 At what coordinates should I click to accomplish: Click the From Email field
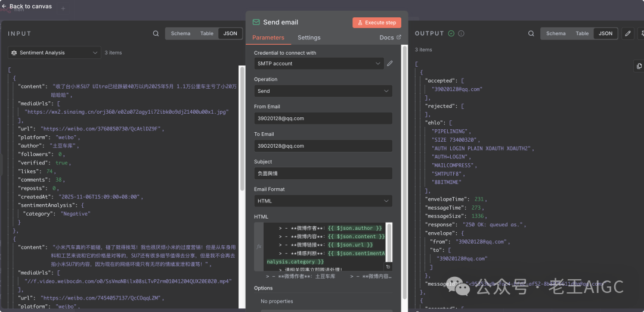[323, 118]
